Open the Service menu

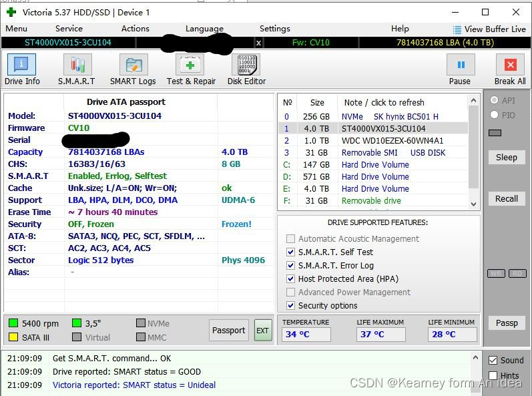point(69,29)
